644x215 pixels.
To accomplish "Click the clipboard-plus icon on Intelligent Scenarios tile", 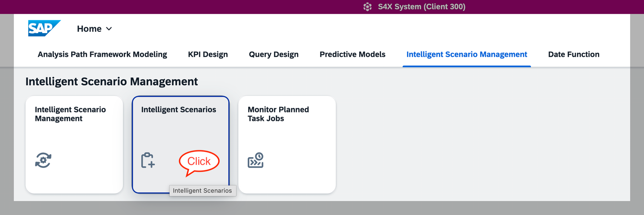I will (x=148, y=160).
